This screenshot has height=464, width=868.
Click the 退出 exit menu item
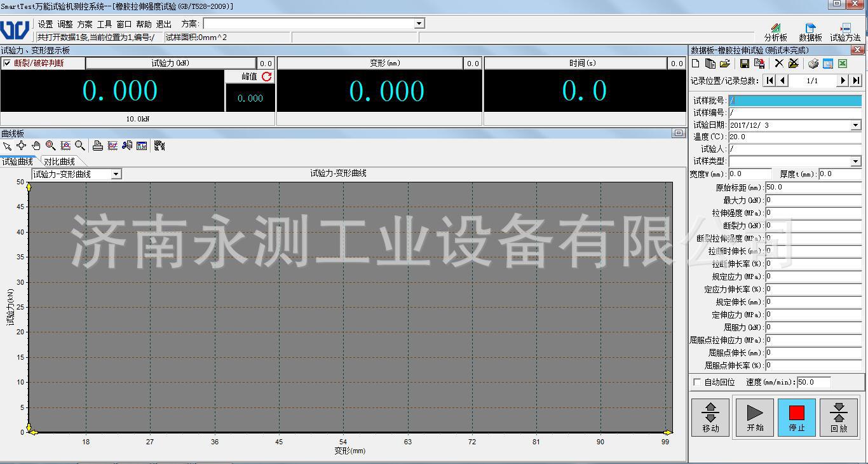tap(164, 24)
